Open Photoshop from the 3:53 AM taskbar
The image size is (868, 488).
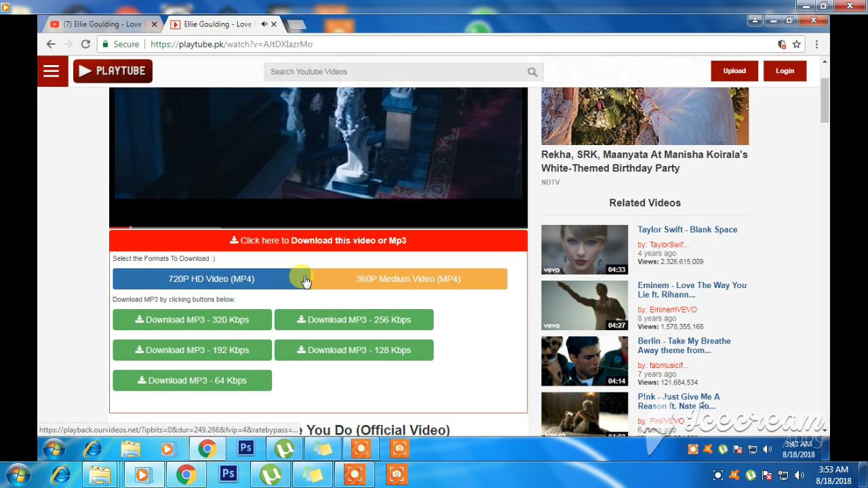229,474
